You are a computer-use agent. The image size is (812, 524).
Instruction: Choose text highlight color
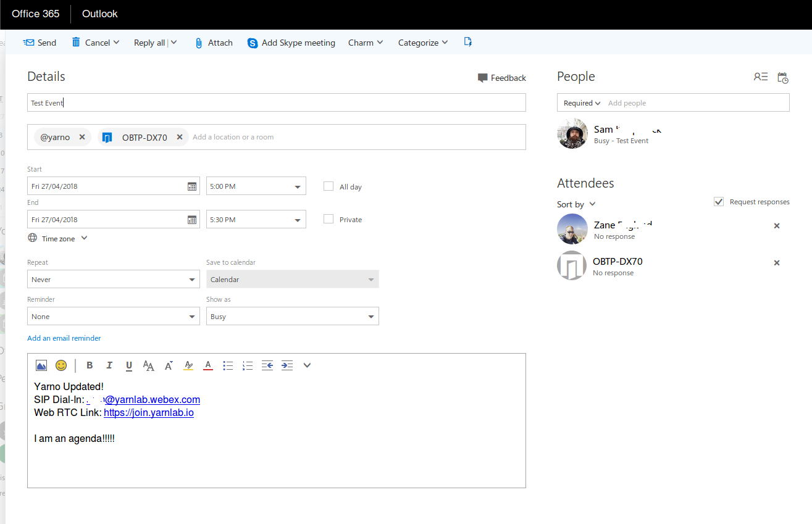coord(188,365)
